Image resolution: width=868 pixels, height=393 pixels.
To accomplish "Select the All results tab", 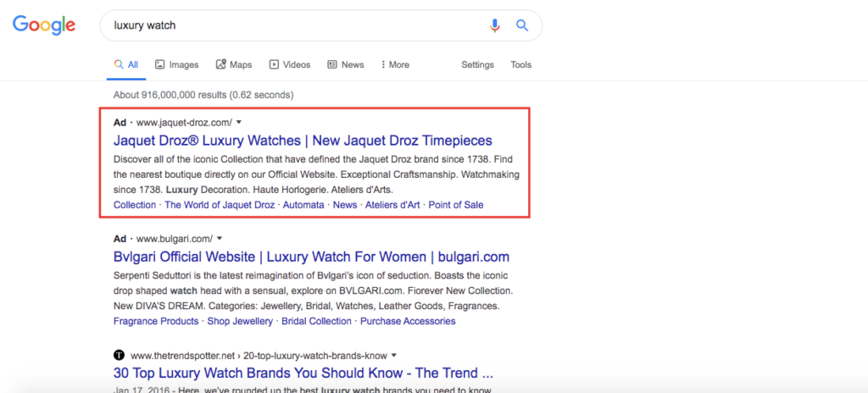I will [x=126, y=64].
